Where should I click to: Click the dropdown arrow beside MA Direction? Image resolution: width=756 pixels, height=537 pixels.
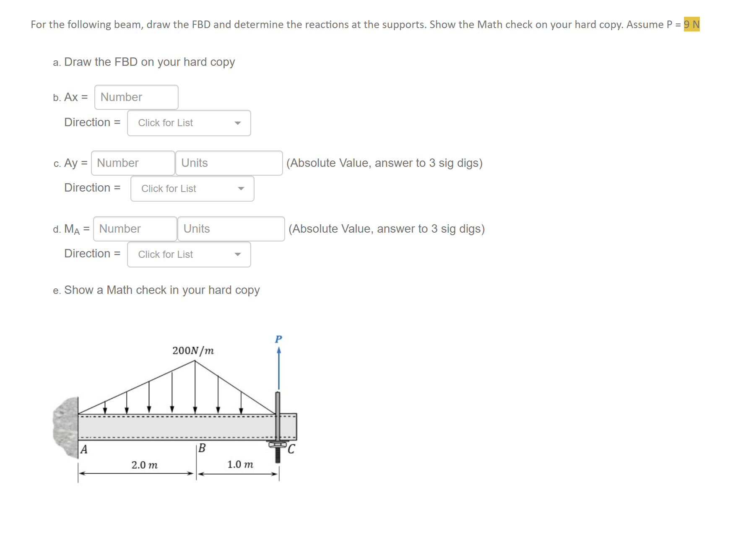click(x=238, y=254)
